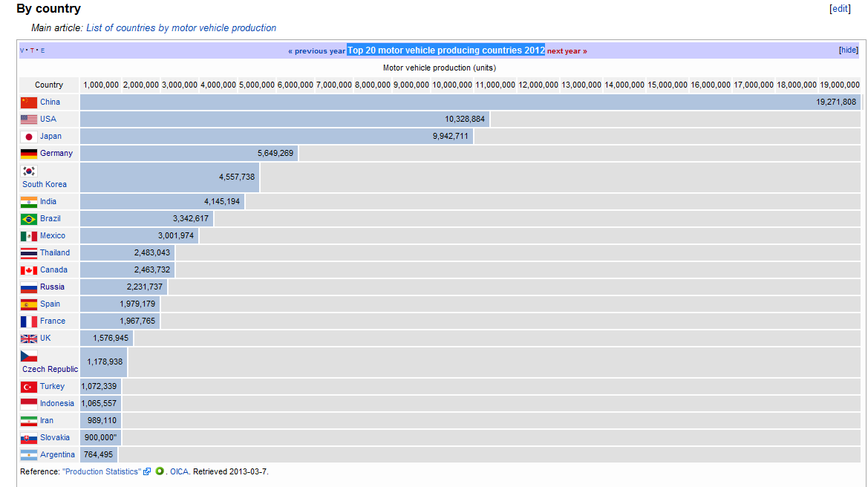Open the India country link

(x=48, y=201)
